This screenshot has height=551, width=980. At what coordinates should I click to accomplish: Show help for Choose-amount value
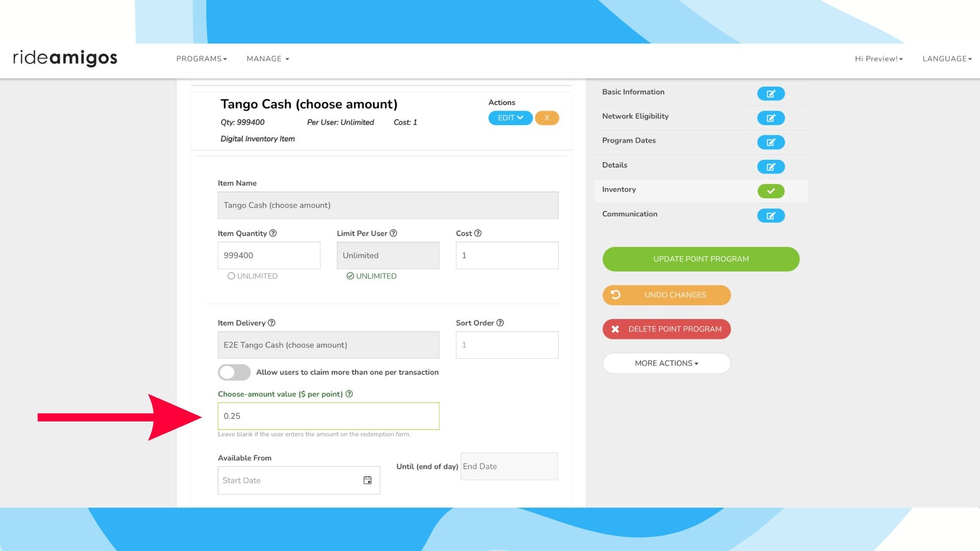(349, 394)
